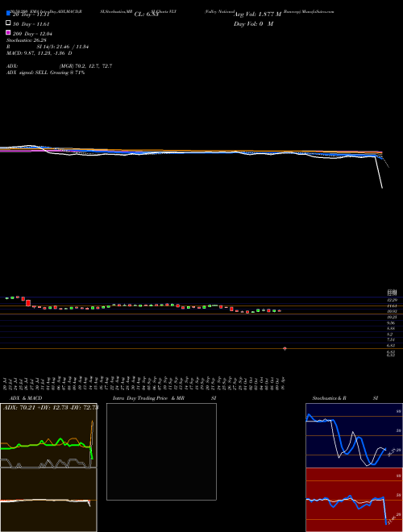Viewport: 403px width, 532px height.
Task: Click the 'Day Vol: 0 M' label
Action: [x=253, y=24]
